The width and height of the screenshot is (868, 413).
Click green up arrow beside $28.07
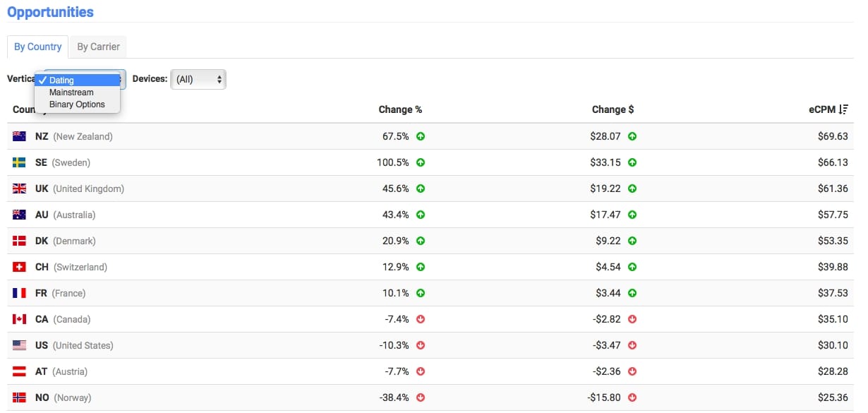point(632,136)
